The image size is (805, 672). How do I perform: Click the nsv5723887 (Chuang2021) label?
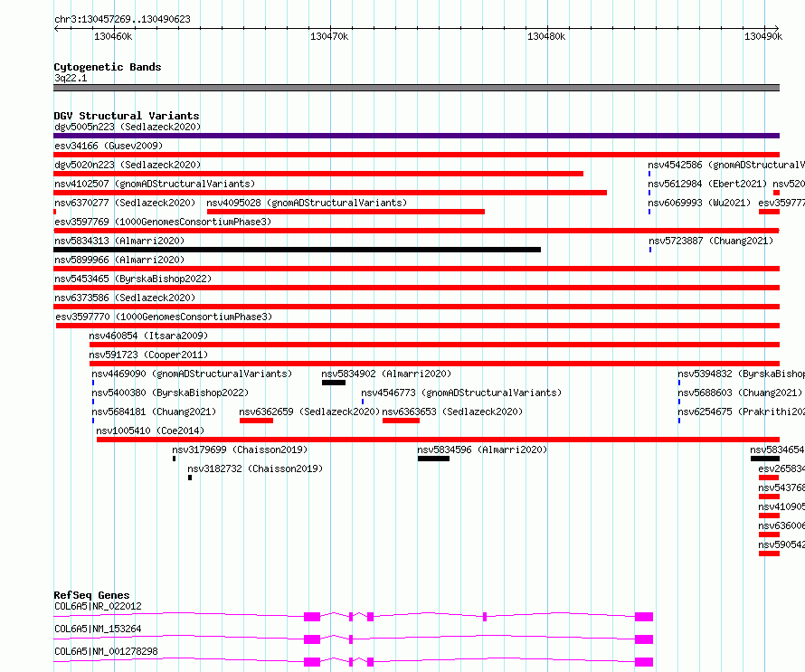(711, 241)
